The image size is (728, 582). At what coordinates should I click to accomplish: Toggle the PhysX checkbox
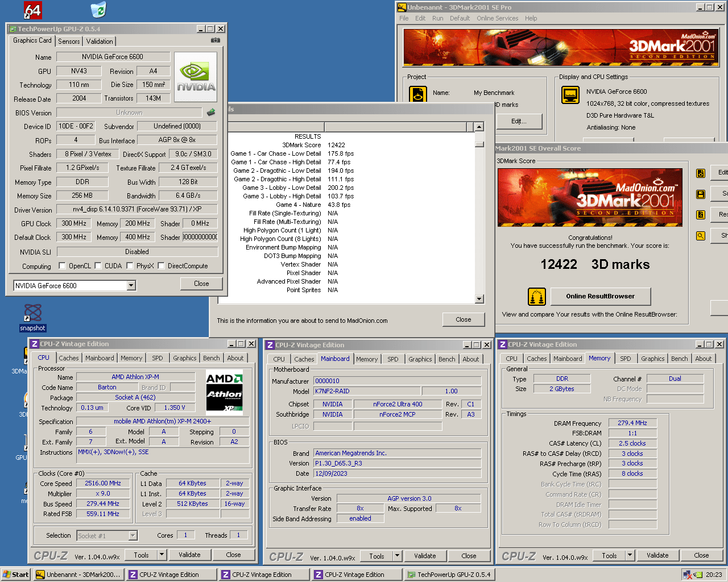click(130, 266)
